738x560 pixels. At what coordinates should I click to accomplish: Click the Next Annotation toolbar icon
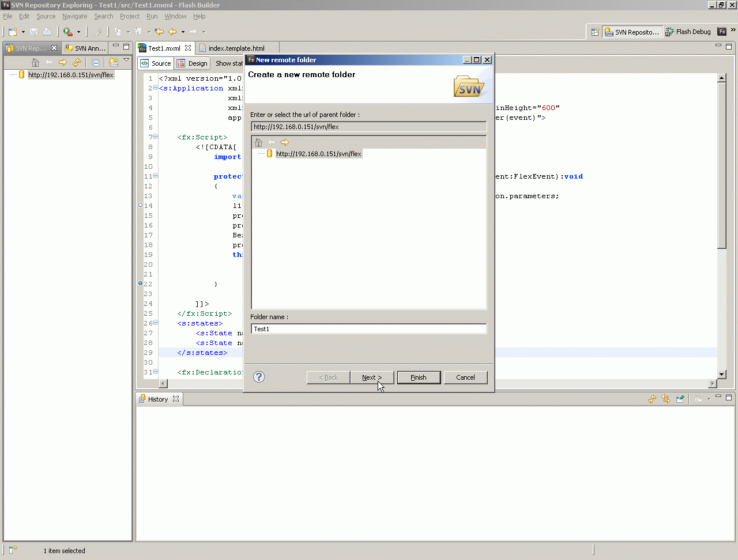coord(118,32)
